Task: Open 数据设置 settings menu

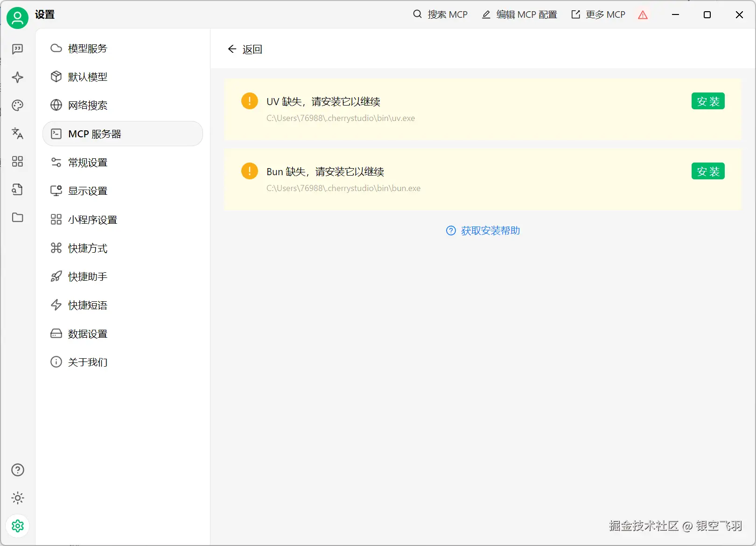Action: [123, 333]
